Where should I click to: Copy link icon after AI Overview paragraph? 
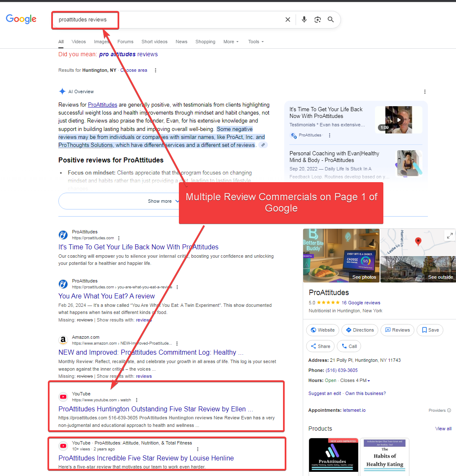pos(263,145)
